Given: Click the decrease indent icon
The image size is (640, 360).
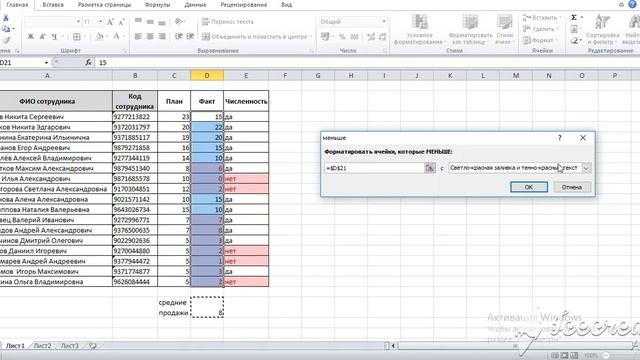Looking at the screenshot, I should coord(178,37).
